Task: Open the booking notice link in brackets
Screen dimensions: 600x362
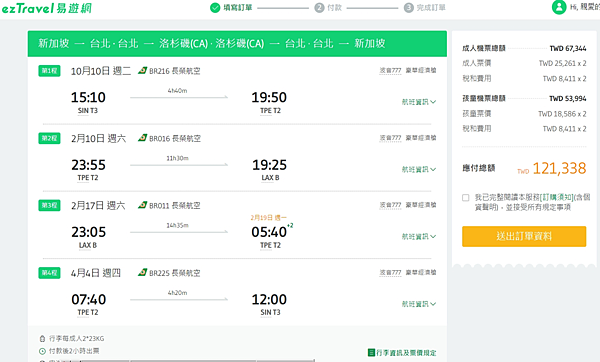Action: pos(556,197)
